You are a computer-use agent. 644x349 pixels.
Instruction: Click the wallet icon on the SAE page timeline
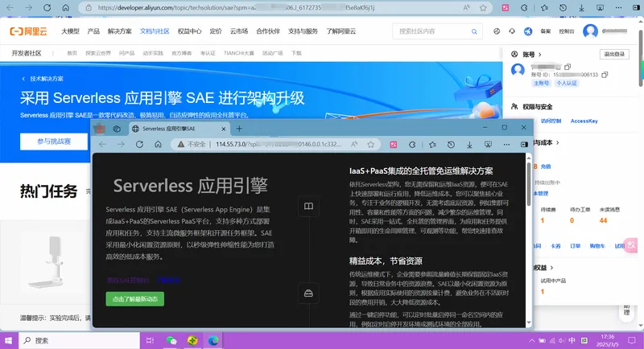coord(308,294)
